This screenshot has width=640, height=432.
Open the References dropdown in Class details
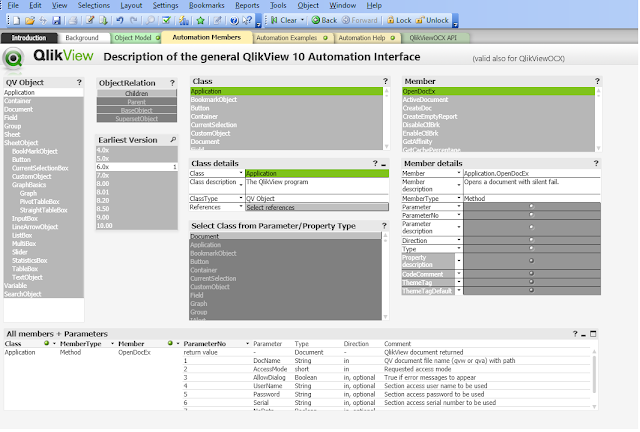(x=241, y=207)
